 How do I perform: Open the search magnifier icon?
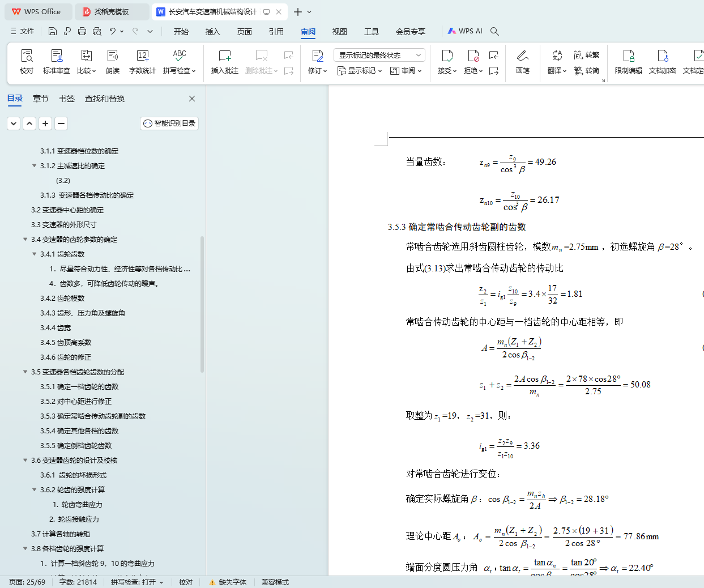[494, 31]
